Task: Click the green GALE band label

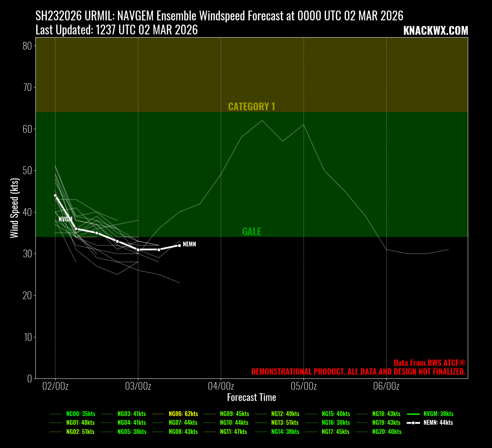Action: pos(252,232)
